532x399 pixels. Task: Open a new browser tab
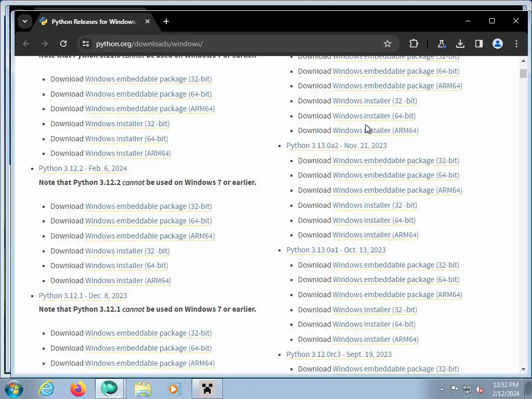[166, 21]
